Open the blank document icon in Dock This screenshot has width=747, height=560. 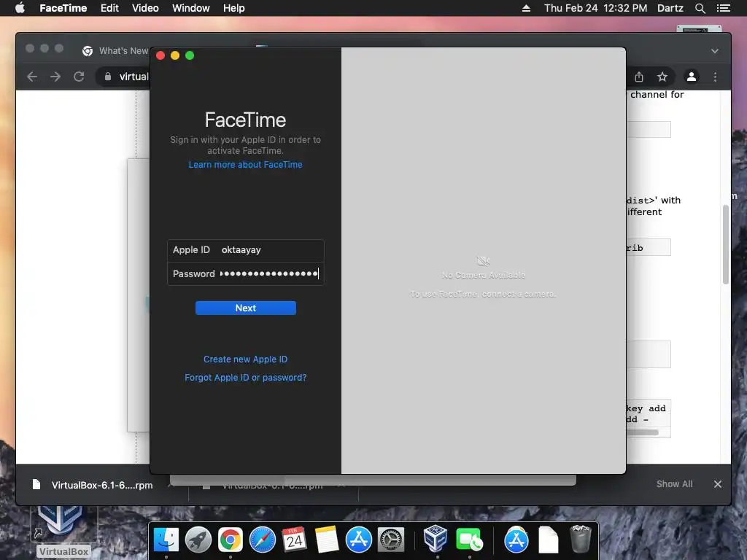[x=549, y=540]
